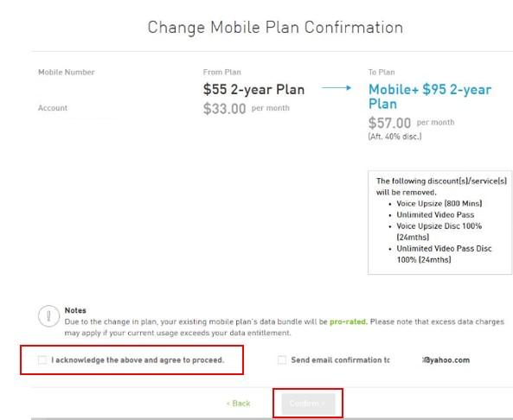This screenshot has width=513, height=420.
Task: Click the $55 2-year Plan heading
Action: tap(253, 89)
